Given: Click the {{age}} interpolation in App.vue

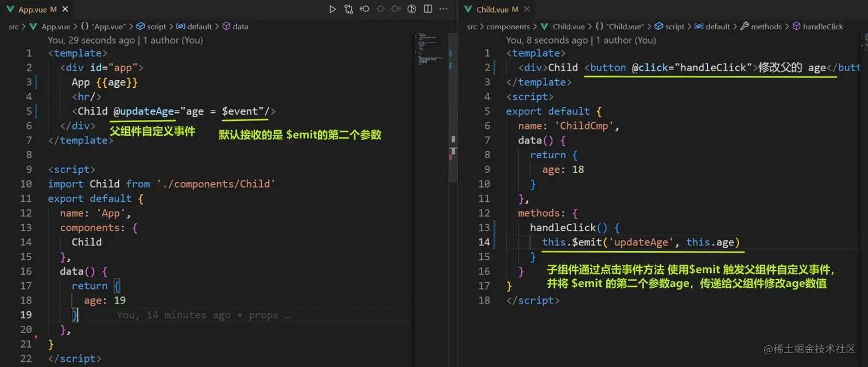Looking at the screenshot, I should (118, 82).
